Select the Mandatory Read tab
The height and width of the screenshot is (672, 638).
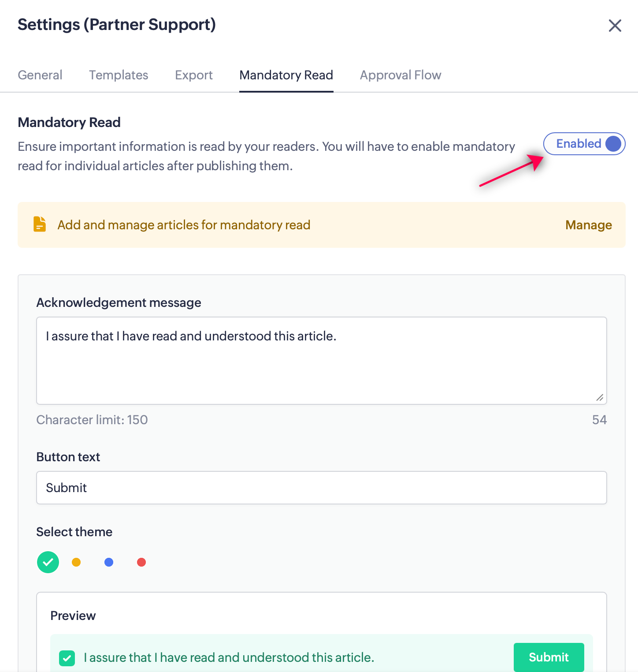pyautogui.click(x=286, y=75)
